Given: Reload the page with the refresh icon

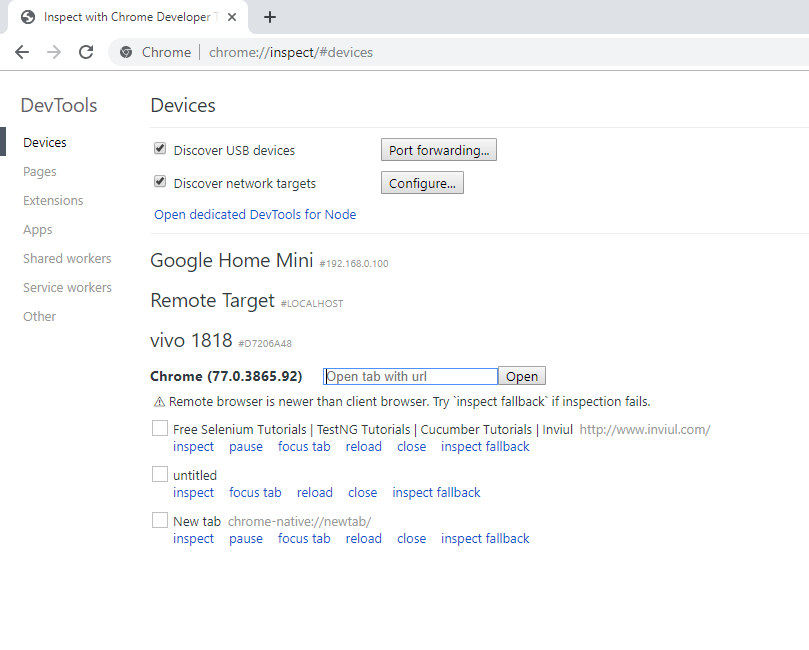Looking at the screenshot, I should point(86,52).
